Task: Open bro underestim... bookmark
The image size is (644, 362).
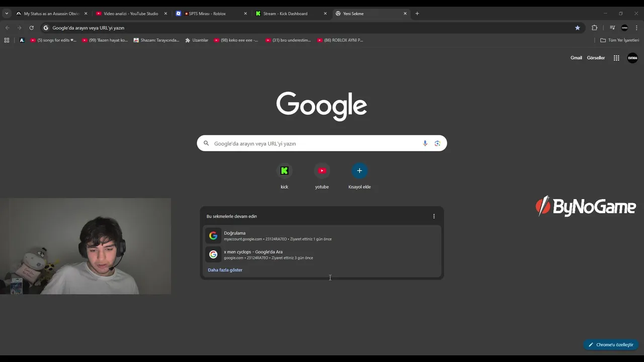Action: [x=288, y=40]
